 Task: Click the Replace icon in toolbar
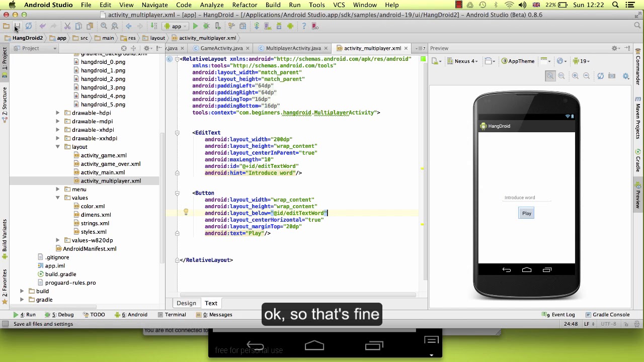coord(115,26)
